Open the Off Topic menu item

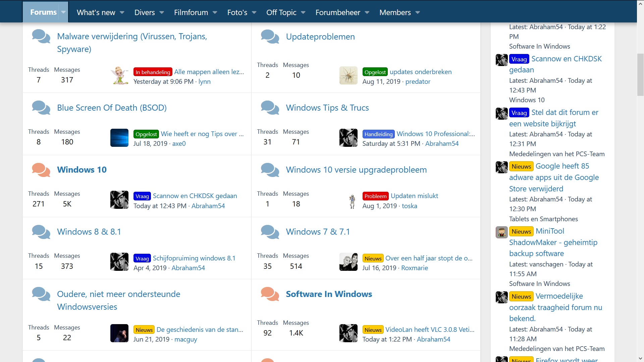pos(281,12)
